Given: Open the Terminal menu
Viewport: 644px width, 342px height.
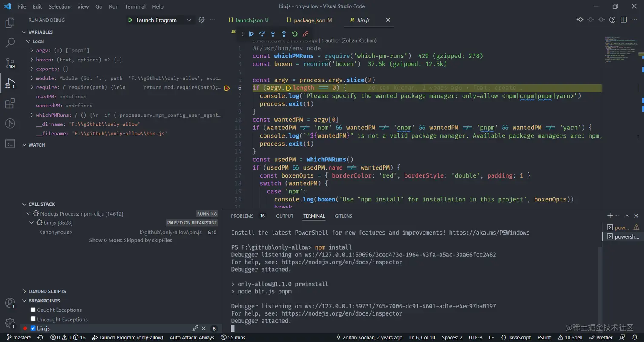Looking at the screenshot, I should pos(135,6).
